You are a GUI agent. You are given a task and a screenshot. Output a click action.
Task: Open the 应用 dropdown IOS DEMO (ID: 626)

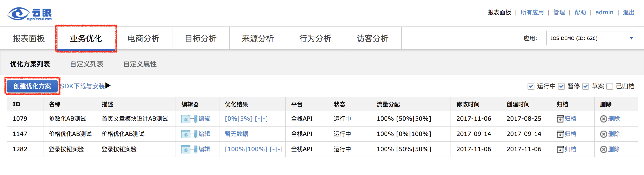click(592, 38)
